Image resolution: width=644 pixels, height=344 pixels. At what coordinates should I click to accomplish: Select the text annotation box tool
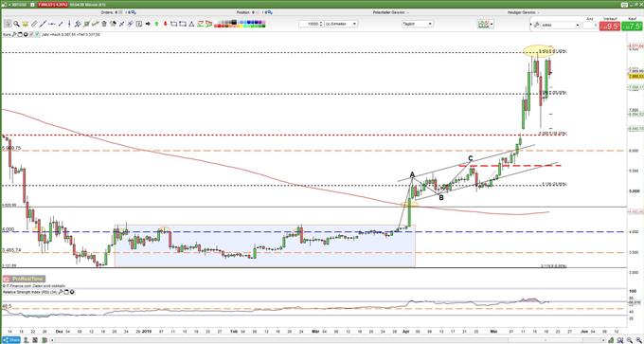point(139,24)
